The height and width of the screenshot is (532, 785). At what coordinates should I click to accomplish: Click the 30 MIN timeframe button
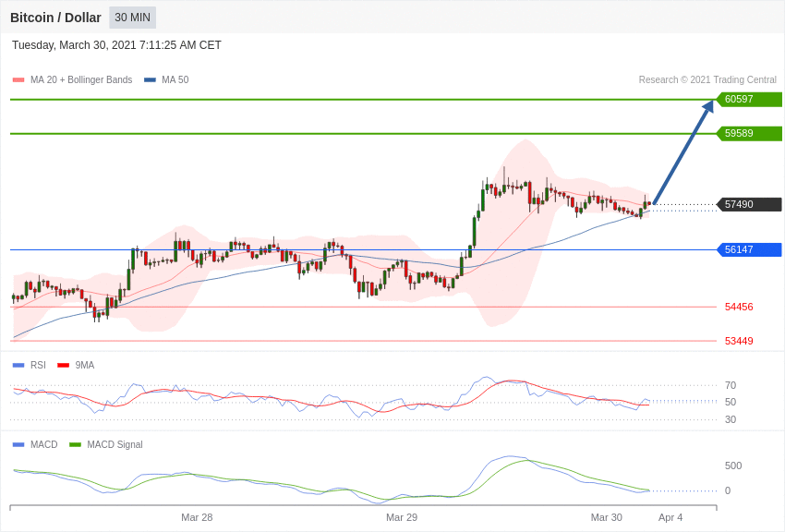pyautogui.click(x=132, y=18)
